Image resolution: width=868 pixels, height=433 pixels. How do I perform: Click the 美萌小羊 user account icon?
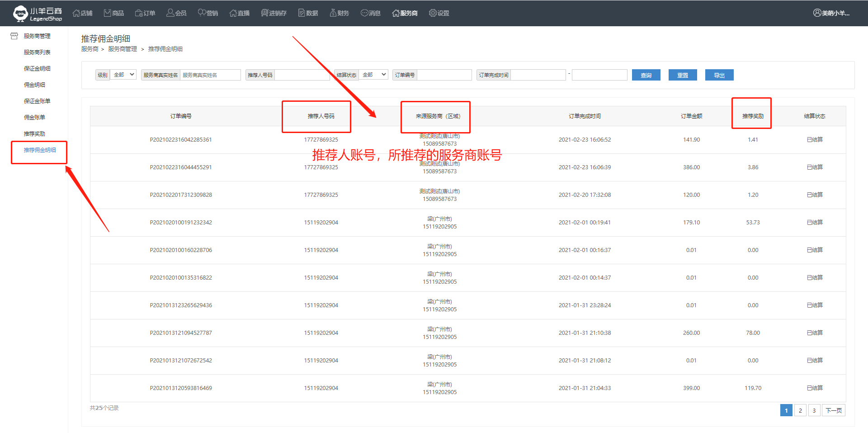pyautogui.click(x=817, y=13)
